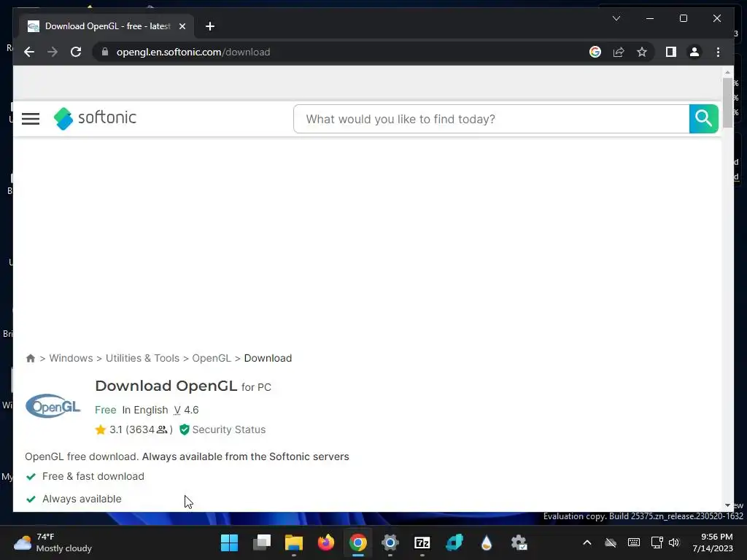Open the Softonic hamburger menu

point(31,119)
